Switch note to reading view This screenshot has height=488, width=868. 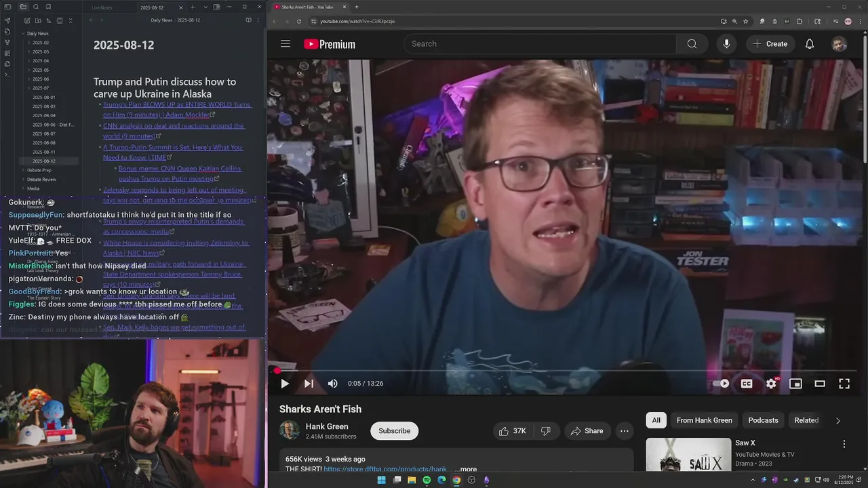click(248, 20)
